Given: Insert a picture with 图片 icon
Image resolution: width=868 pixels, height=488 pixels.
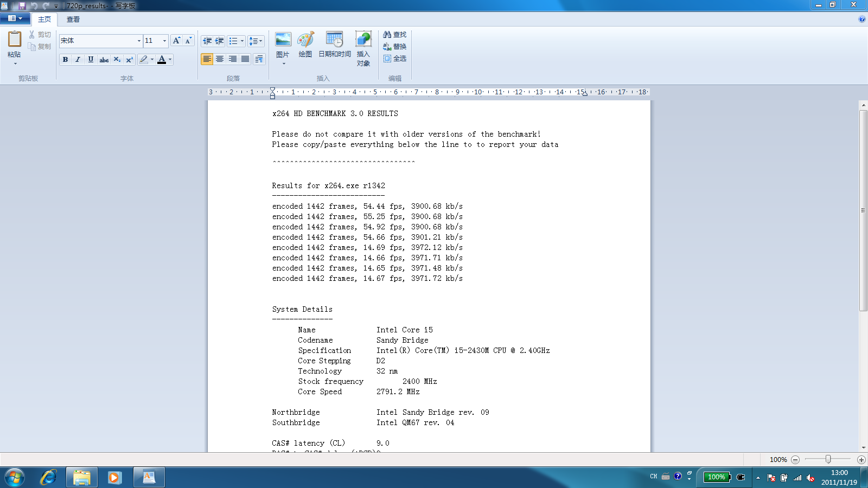Looking at the screenshot, I should [283, 40].
